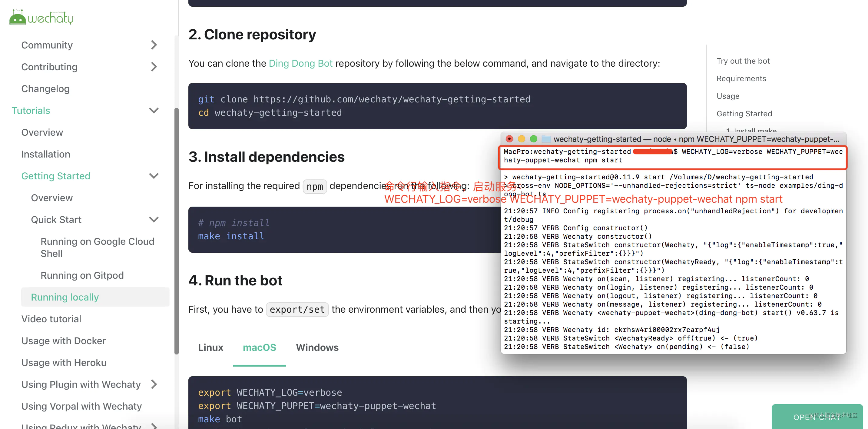868x429 pixels.
Task: Jump to Getting Started in contents
Action: [744, 114]
